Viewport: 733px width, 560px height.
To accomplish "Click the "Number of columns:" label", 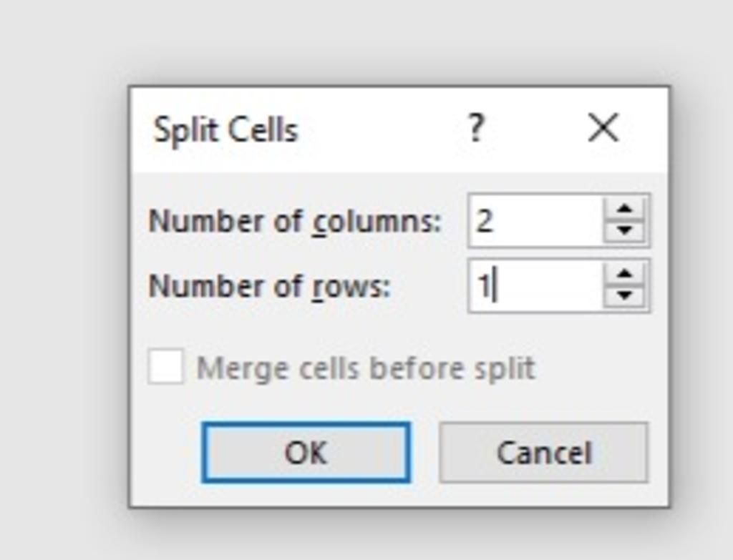I will [x=295, y=221].
